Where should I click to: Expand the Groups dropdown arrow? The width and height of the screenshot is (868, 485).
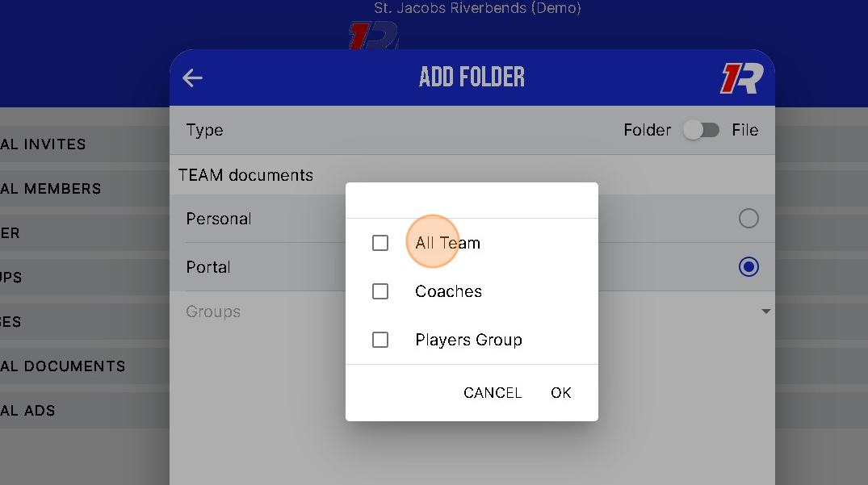click(x=765, y=311)
